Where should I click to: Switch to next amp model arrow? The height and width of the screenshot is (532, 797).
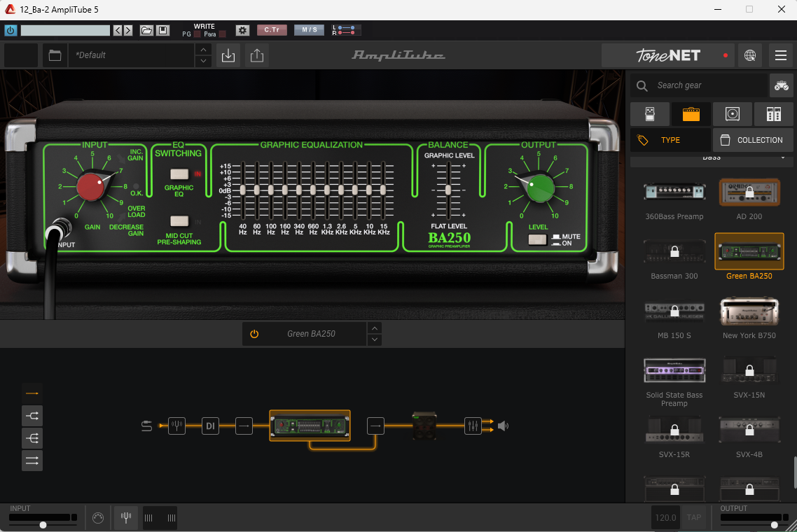[375, 340]
